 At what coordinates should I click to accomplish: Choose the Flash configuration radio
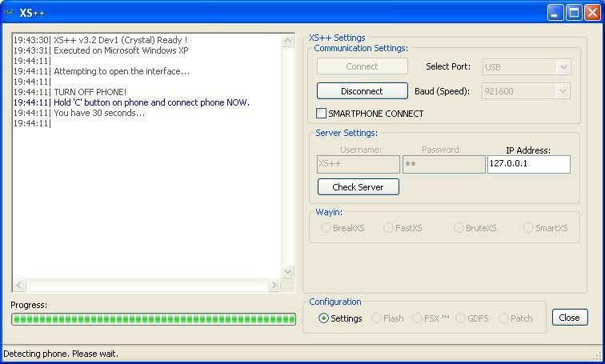click(377, 318)
